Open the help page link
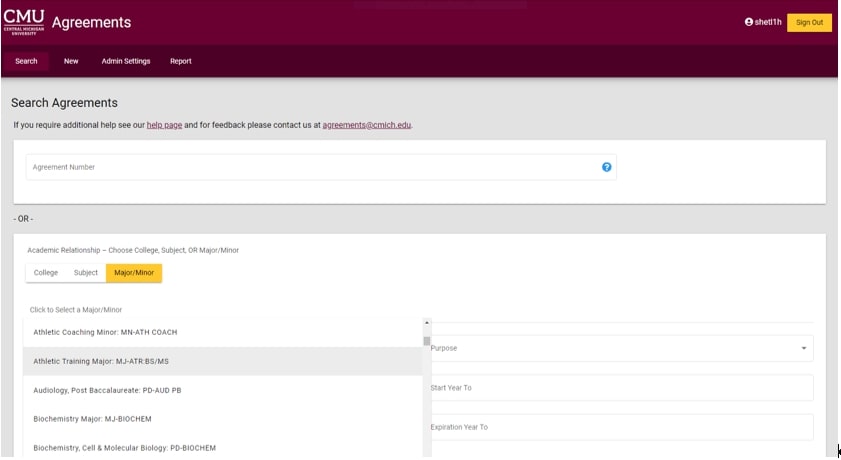Screen dimensions: 841x460 pyautogui.click(x=164, y=125)
